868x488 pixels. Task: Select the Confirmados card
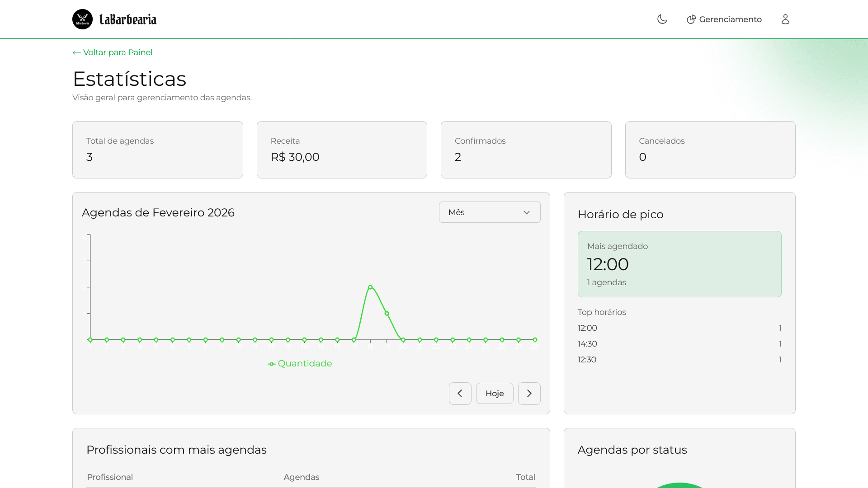(526, 150)
